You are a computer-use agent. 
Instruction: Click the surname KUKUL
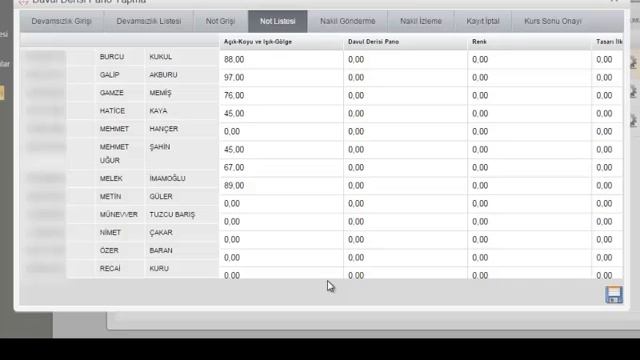tap(160, 57)
